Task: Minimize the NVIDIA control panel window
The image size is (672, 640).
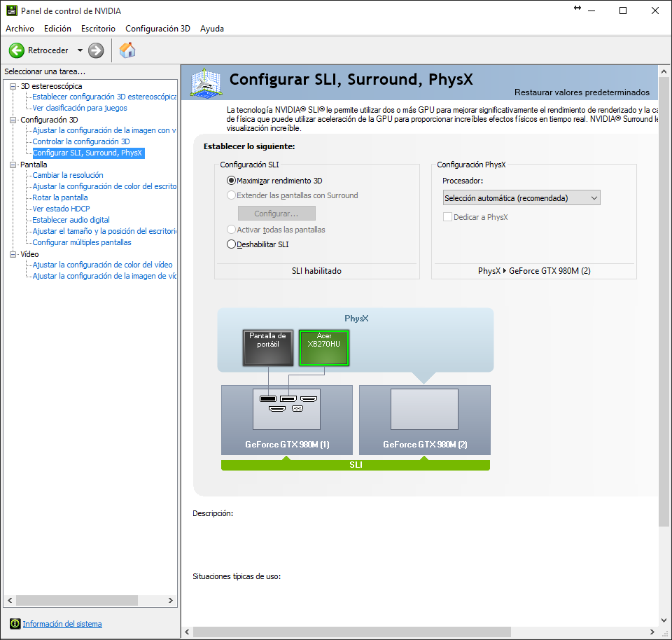Action: pos(592,11)
